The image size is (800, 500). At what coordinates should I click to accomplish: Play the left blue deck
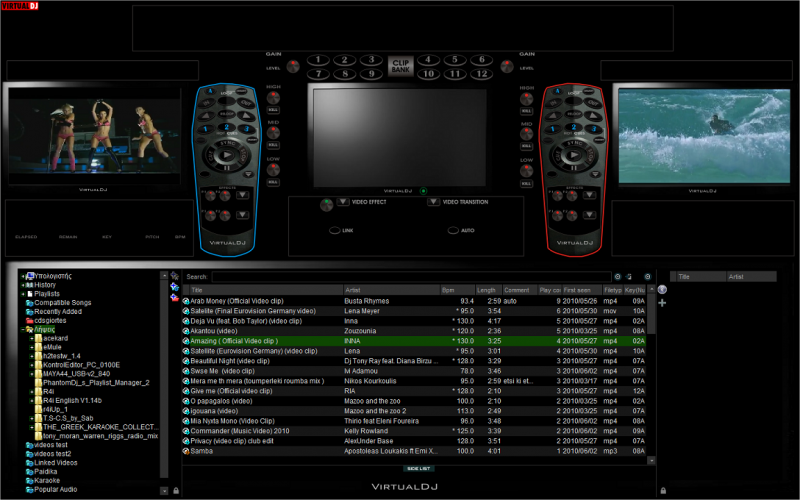[x=227, y=155]
